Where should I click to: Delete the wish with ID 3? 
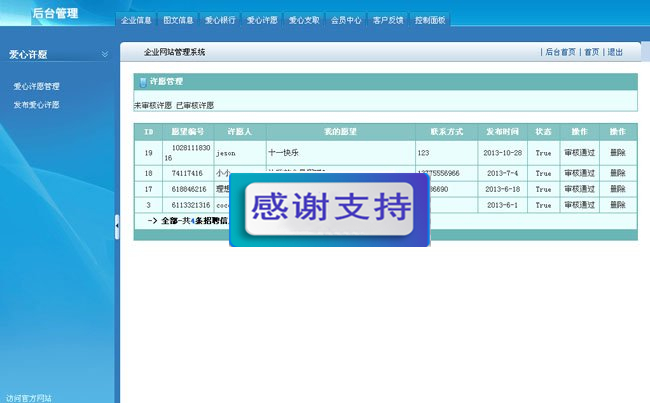coord(618,205)
